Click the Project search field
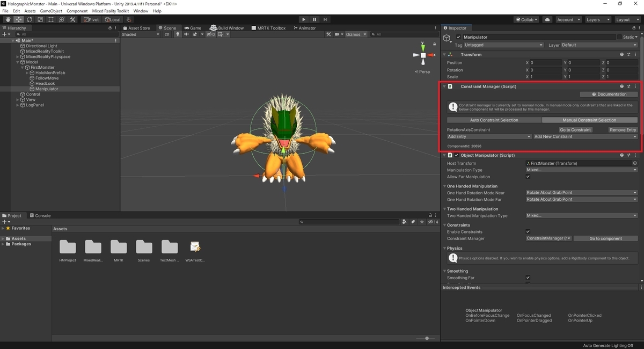Image resolution: width=644 pixels, height=349 pixels. (x=349, y=222)
